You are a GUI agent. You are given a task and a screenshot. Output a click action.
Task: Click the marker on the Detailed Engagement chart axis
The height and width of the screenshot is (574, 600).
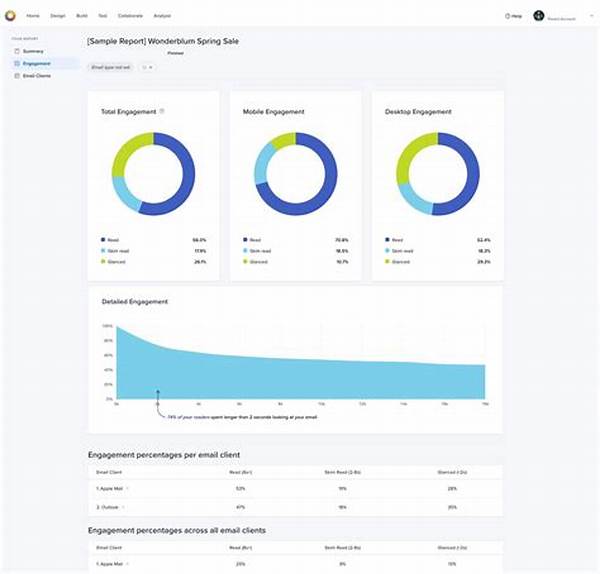point(157,404)
